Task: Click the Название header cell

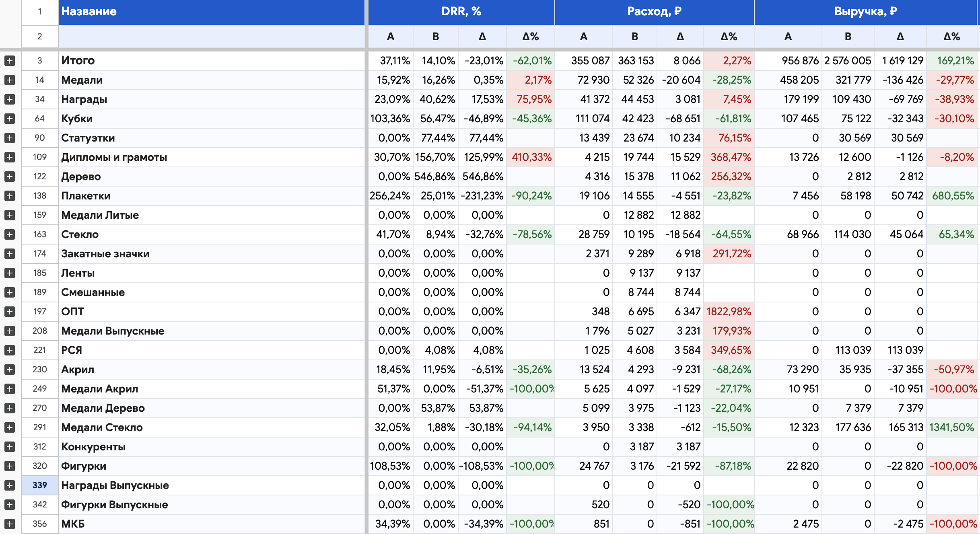Action: (211, 12)
